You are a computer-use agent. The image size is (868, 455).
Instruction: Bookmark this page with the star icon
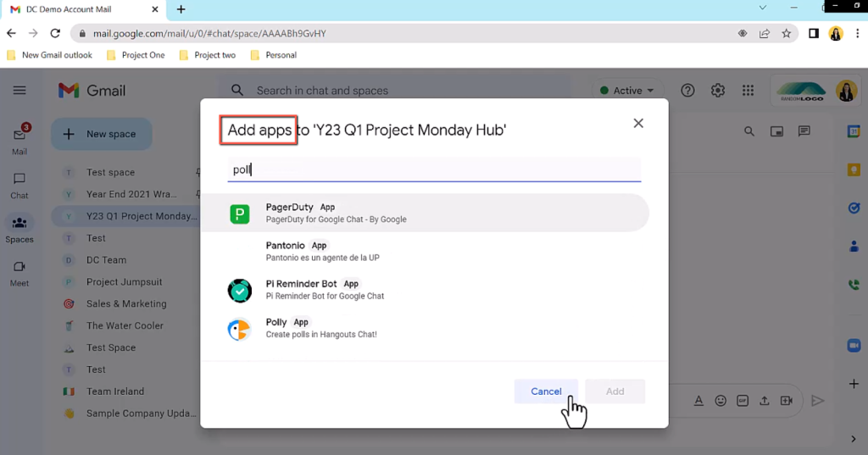pyautogui.click(x=786, y=33)
